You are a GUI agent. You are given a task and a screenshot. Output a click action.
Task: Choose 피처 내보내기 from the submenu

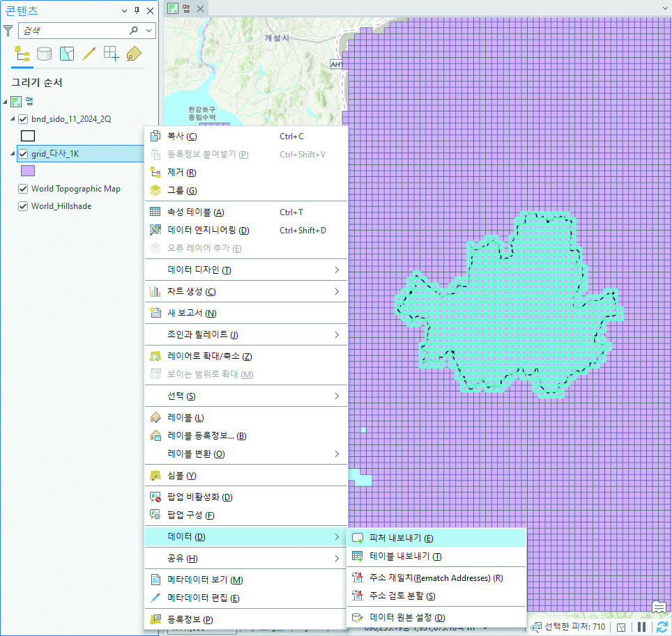pyautogui.click(x=402, y=538)
